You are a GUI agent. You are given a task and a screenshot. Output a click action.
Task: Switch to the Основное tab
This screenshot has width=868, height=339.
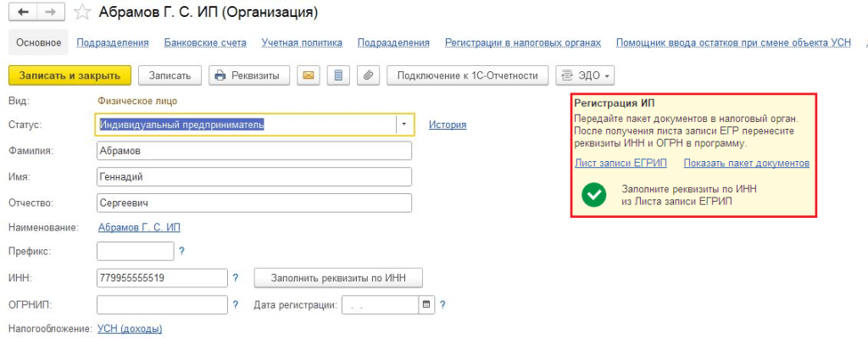pyautogui.click(x=38, y=42)
